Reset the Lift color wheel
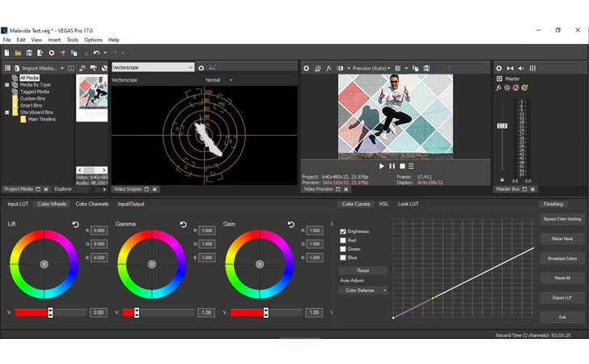 point(76,225)
